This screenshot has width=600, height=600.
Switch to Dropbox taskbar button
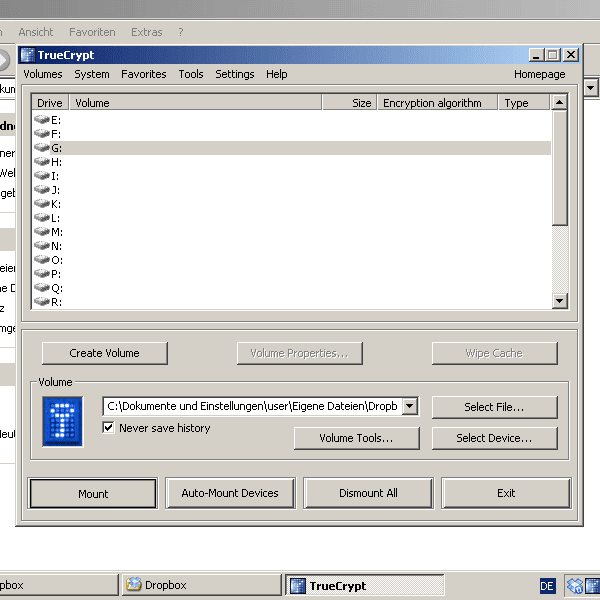pyautogui.click(x=202, y=585)
